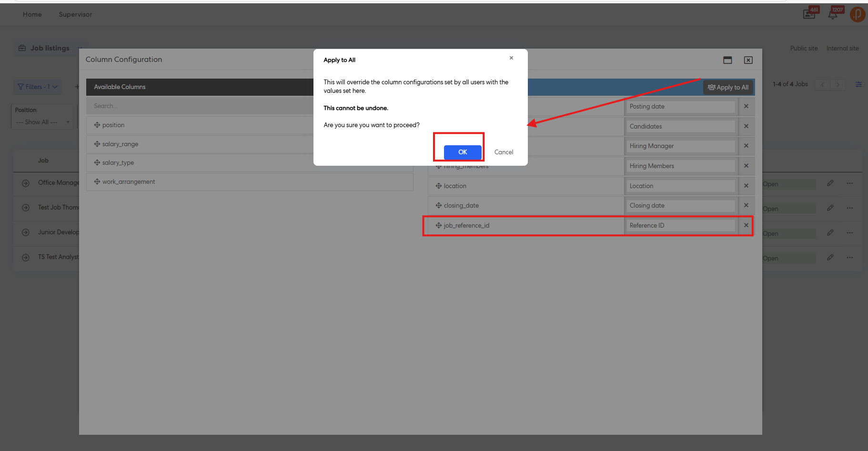The width and height of the screenshot is (868, 451).
Task: Open the Home menu item
Action: click(32, 15)
